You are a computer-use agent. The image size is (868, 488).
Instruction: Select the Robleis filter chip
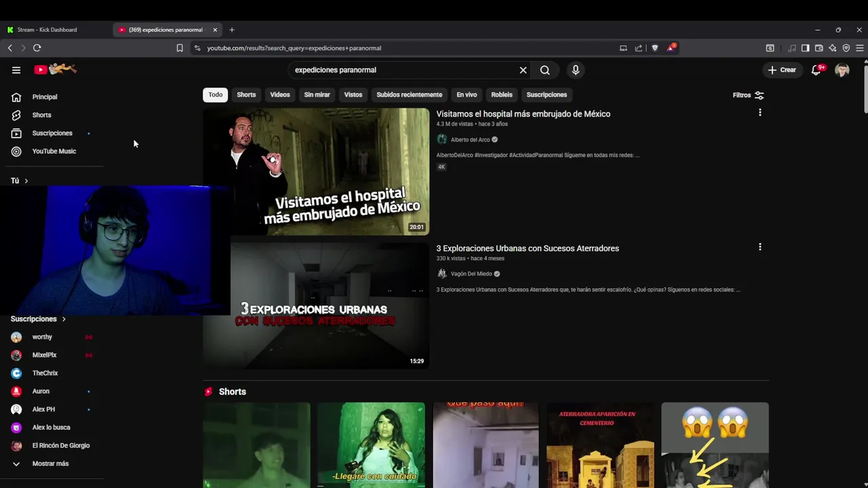[x=502, y=95]
